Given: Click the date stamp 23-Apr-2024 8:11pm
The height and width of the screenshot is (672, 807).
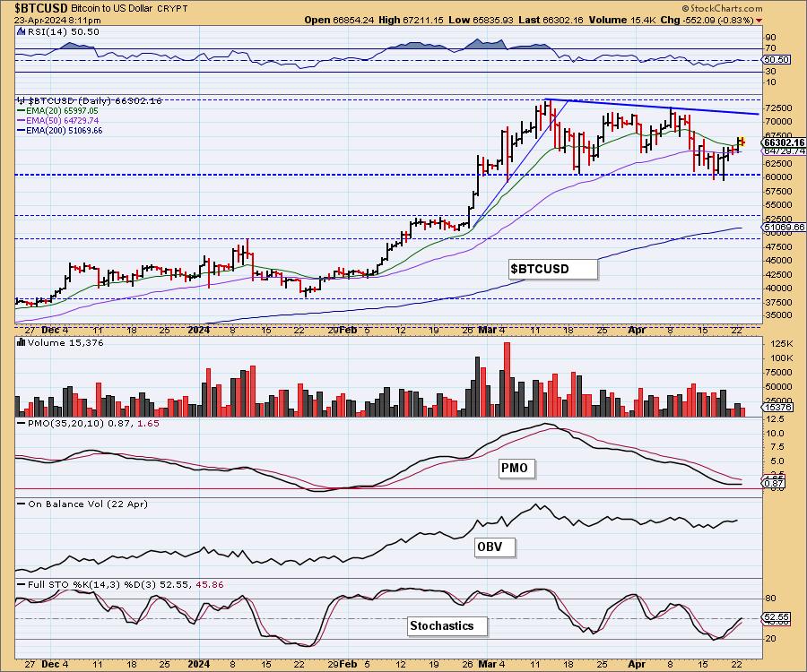Looking at the screenshot, I should pos(57,21).
